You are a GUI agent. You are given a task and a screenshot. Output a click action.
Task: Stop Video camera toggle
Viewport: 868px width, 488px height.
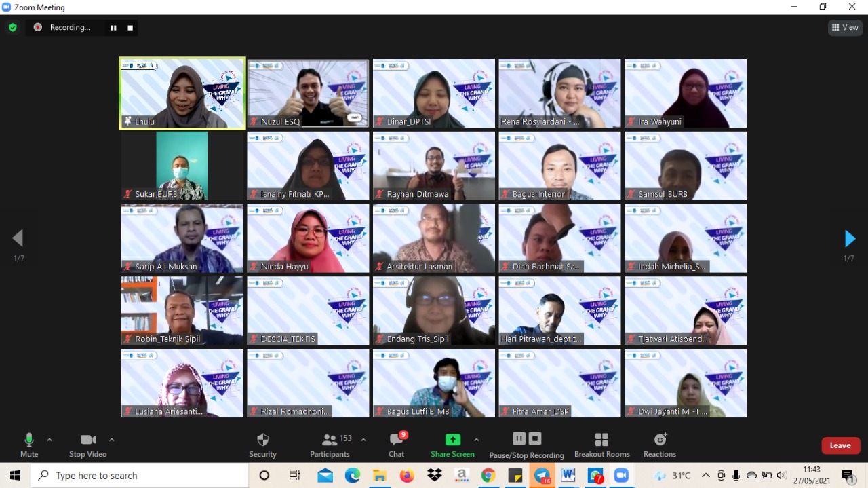tap(87, 445)
